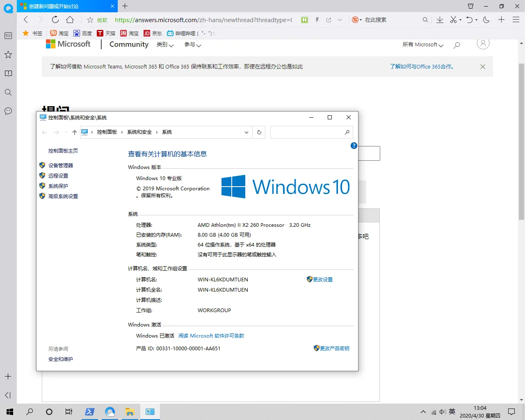The height and width of the screenshot is (420, 525).
Task: Open the browser downloads manager
Action: tap(440, 20)
